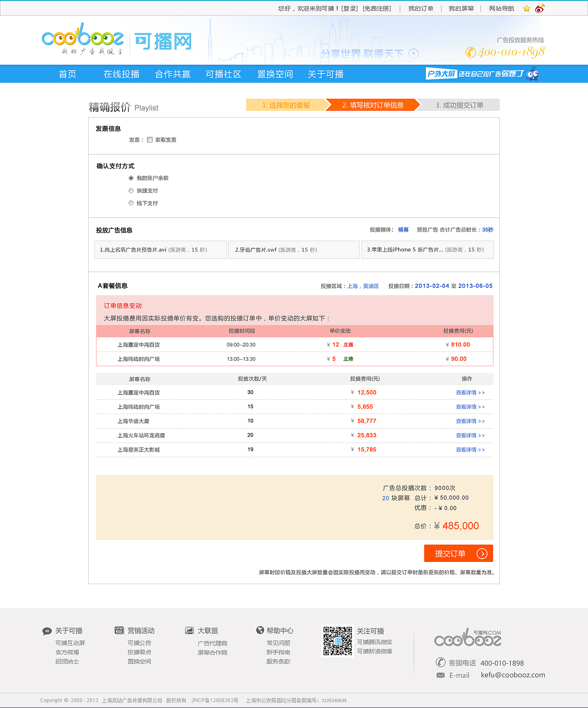Open the 置换空间 menu item

[x=275, y=74]
